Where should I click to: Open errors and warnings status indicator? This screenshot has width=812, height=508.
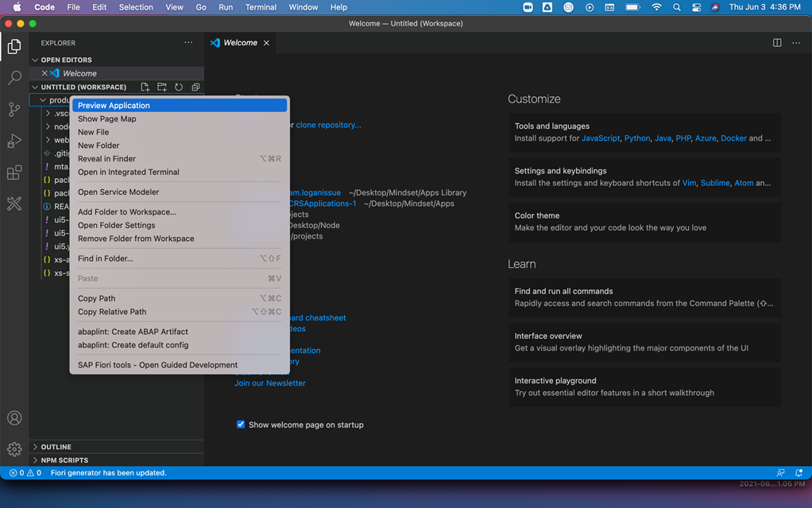(x=25, y=473)
